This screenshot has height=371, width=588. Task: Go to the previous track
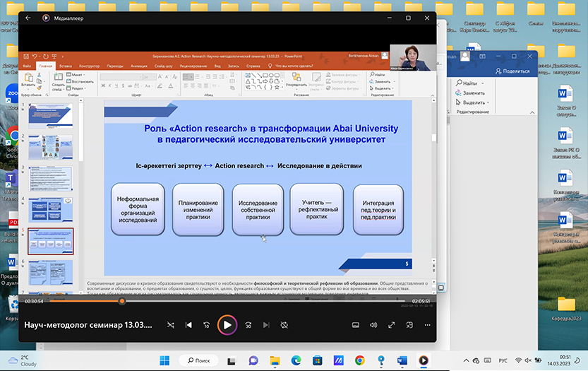point(188,325)
